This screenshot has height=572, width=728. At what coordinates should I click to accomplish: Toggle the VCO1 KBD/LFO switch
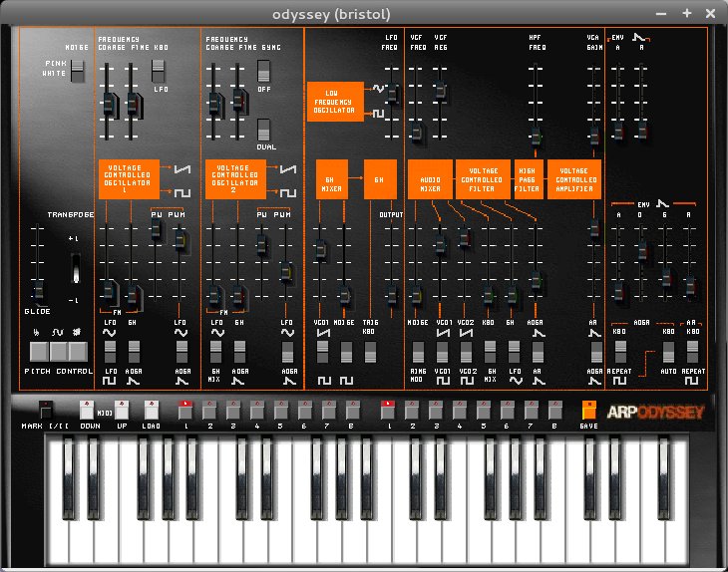159,71
